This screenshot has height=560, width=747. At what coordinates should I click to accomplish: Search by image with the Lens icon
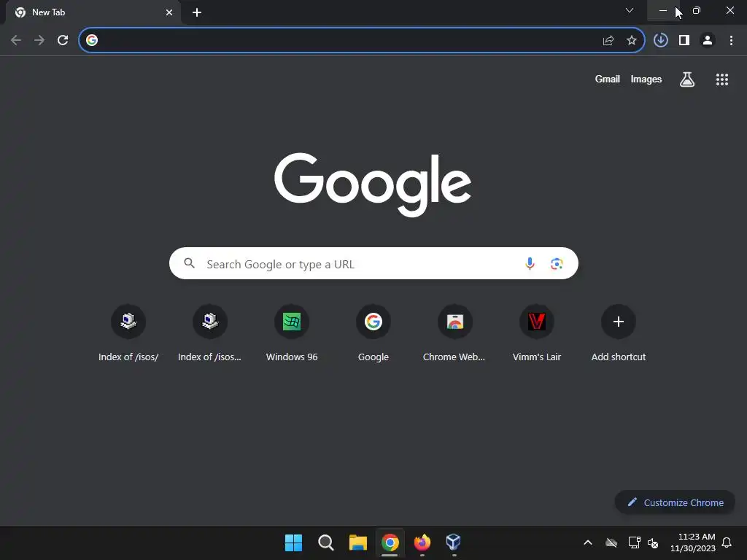point(557,263)
